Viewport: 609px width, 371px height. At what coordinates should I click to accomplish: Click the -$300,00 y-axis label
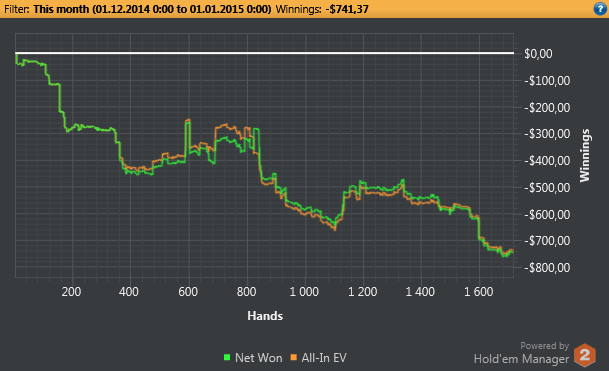pyautogui.click(x=547, y=134)
